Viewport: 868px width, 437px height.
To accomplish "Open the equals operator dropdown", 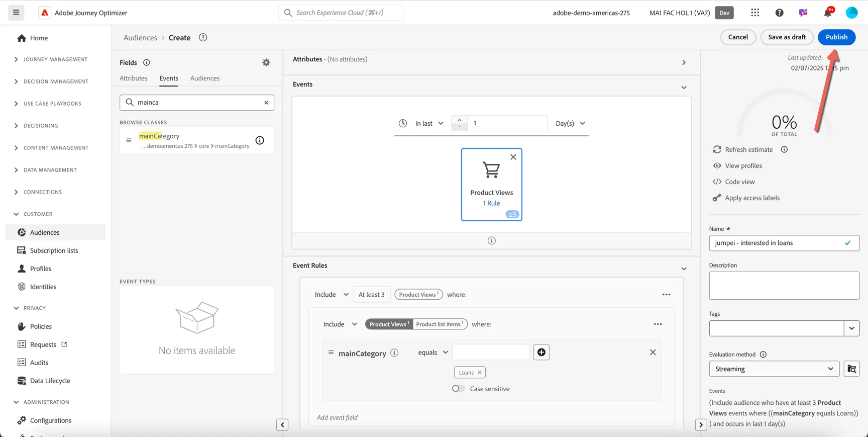I will click(432, 352).
